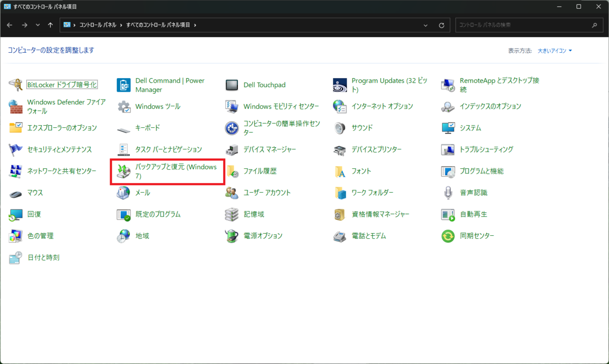Expand chevron after すべてのコントロール パネル項目 breadcrumb
The width and height of the screenshot is (609, 364).
195,25
